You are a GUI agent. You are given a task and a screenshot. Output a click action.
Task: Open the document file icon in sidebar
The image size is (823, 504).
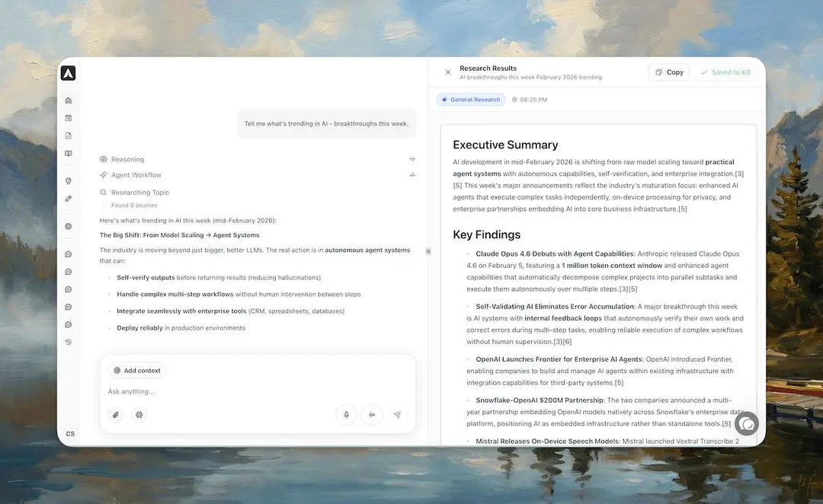(x=69, y=136)
